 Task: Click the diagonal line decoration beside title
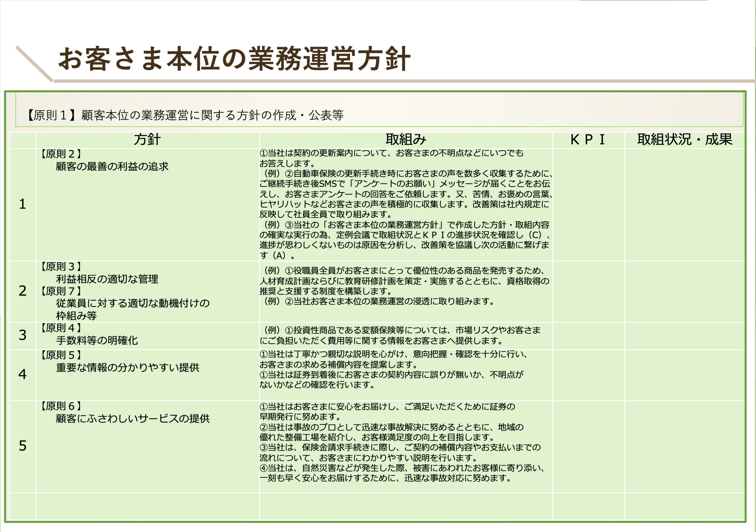[34, 64]
